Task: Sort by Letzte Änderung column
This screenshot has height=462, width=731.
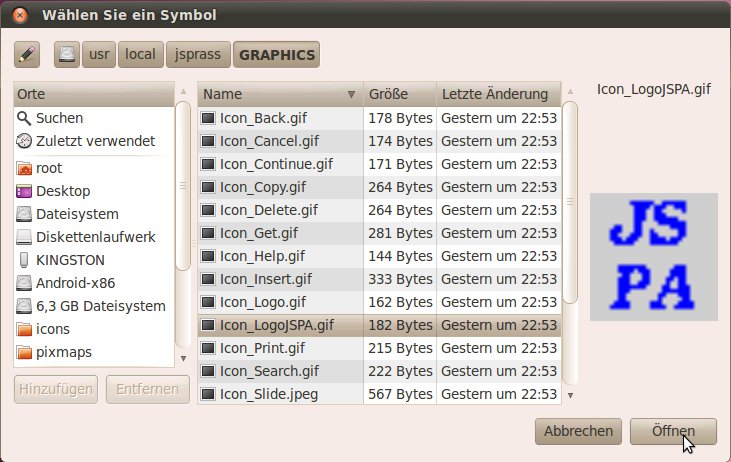Action: [x=494, y=95]
